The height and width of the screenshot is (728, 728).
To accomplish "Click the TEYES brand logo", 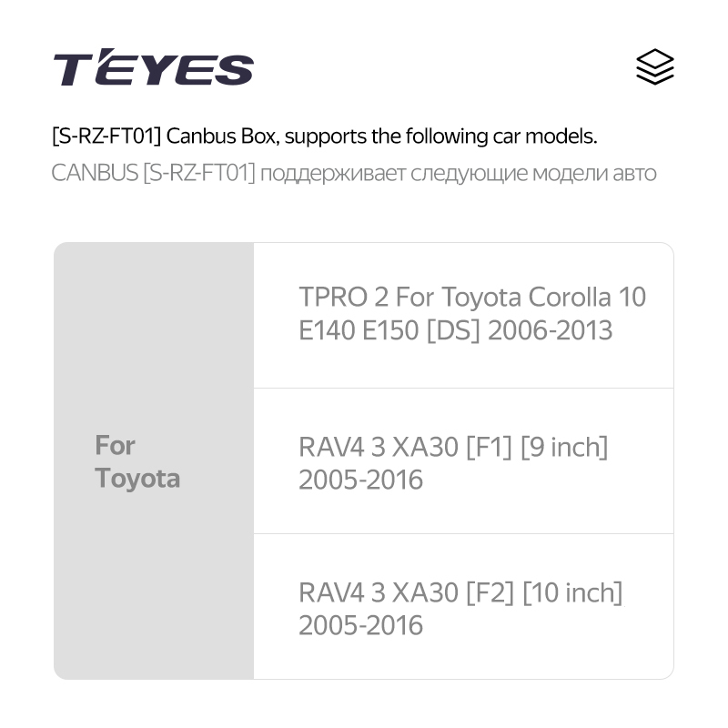I will pyautogui.click(x=153, y=66).
